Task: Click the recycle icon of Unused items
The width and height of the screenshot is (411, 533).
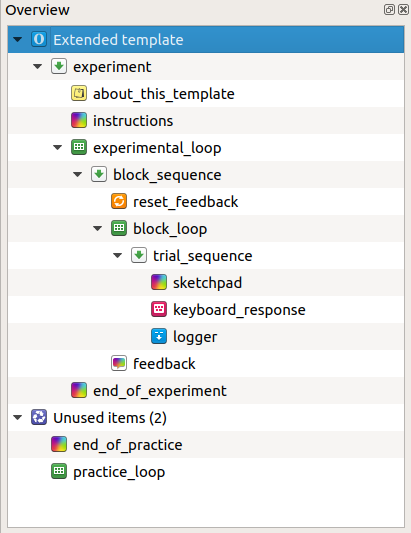Action: pos(39,417)
